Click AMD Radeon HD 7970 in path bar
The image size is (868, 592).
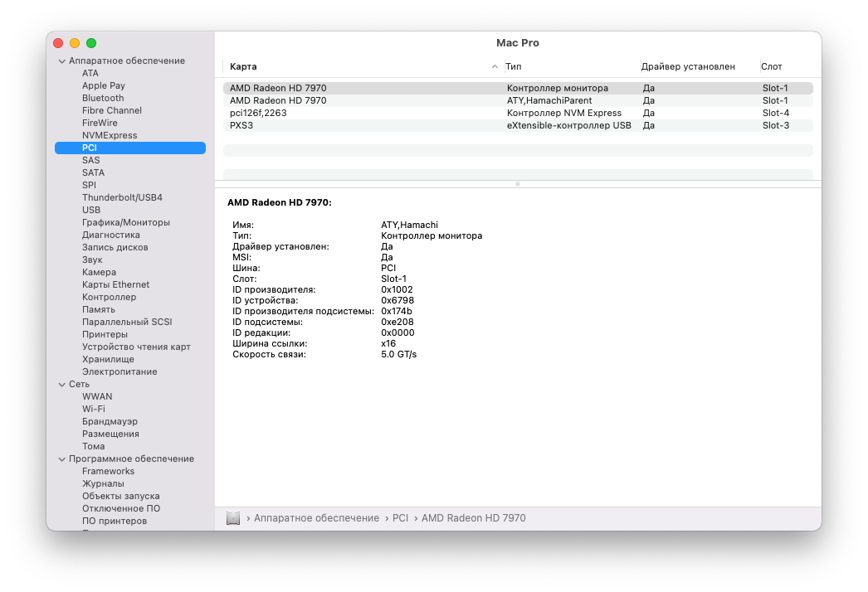click(474, 518)
